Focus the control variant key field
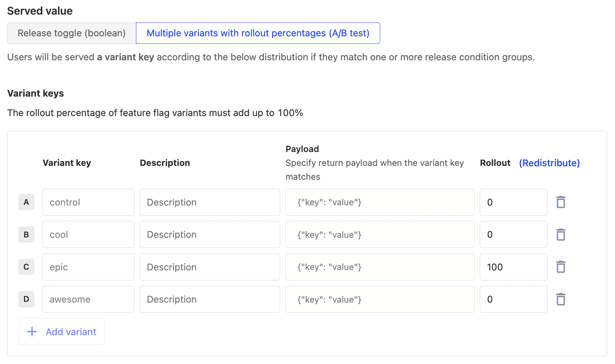The width and height of the screenshot is (615, 364). coord(88,202)
